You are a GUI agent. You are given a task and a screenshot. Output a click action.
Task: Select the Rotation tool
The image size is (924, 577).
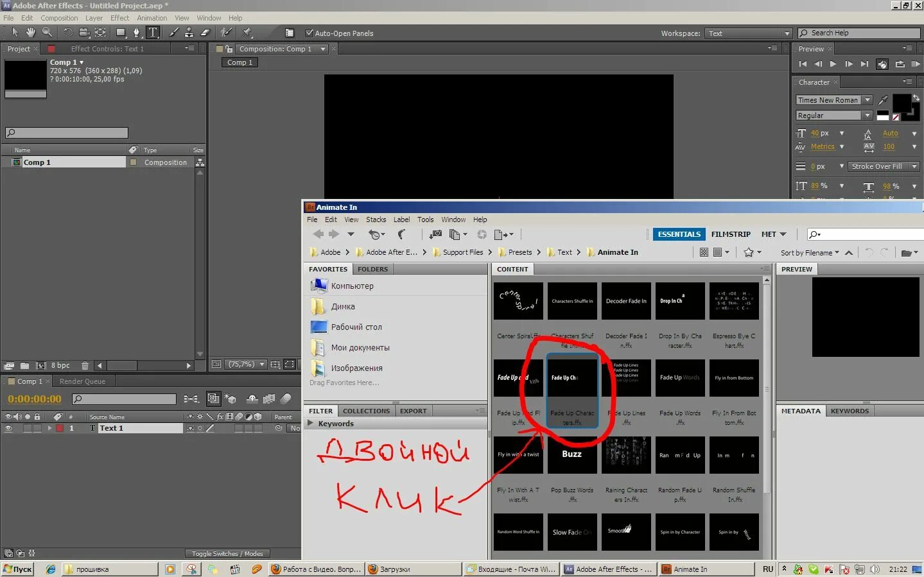(67, 33)
